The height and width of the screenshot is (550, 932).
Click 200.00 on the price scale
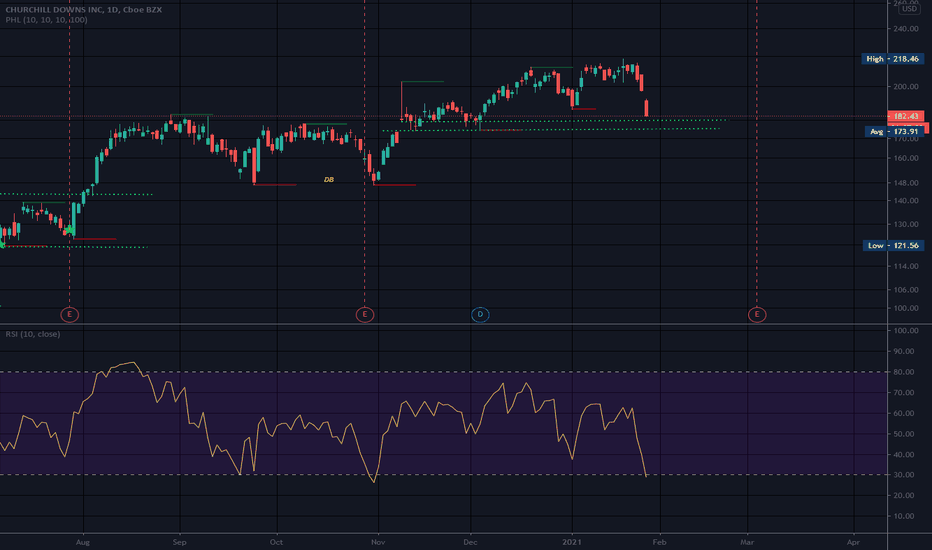905,87
